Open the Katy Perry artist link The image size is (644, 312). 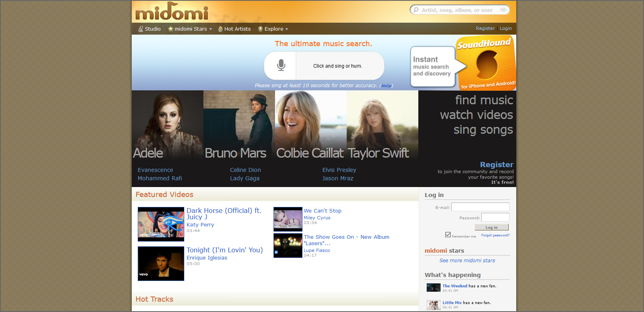200,225
